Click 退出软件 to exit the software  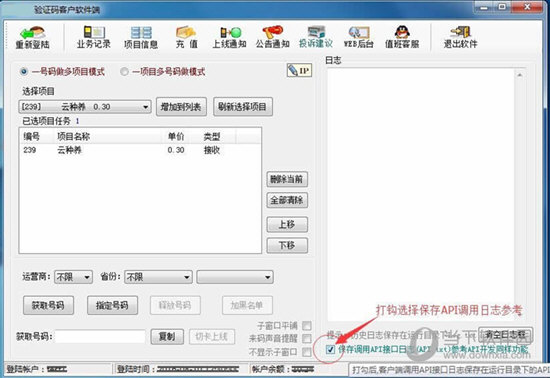click(x=461, y=38)
